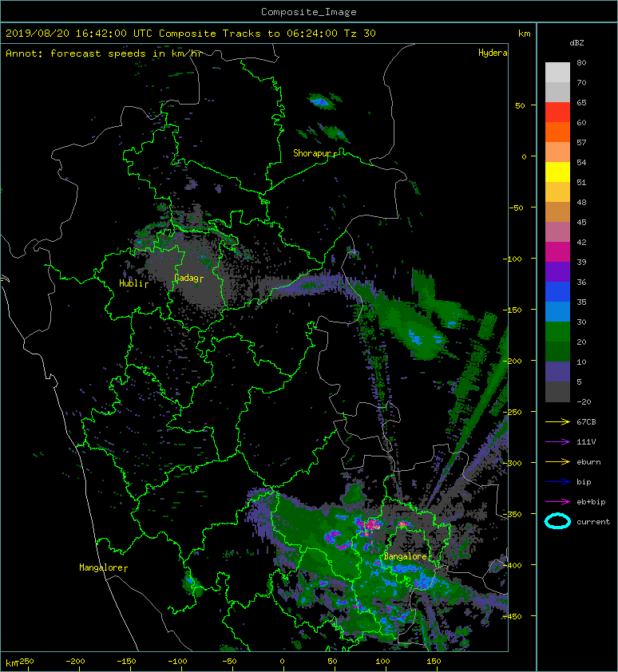
Task: Click the Composite_Image title text
Action: [x=309, y=12]
